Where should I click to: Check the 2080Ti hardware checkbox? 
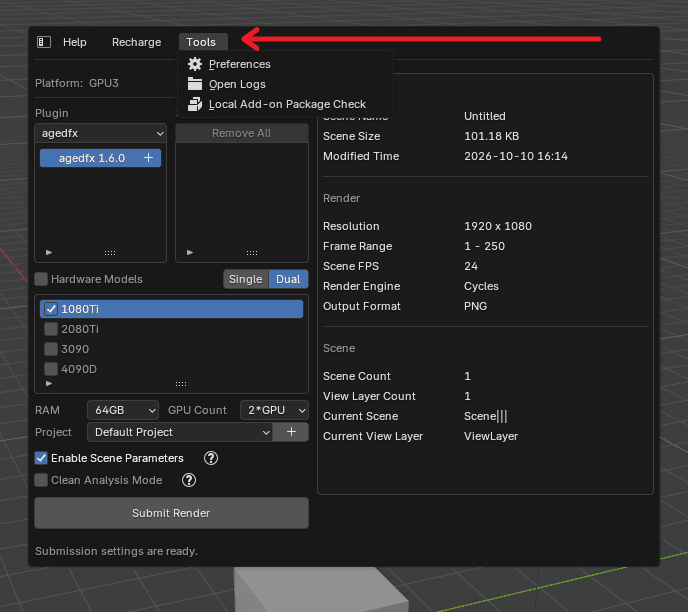[x=51, y=329]
